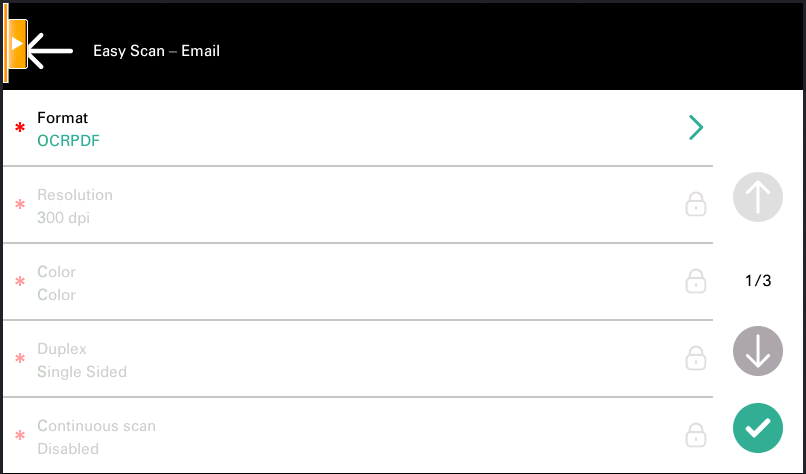This screenshot has width=806, height=474.
Task: Click the red asterisk next to Format
Action: coord(20,128)
